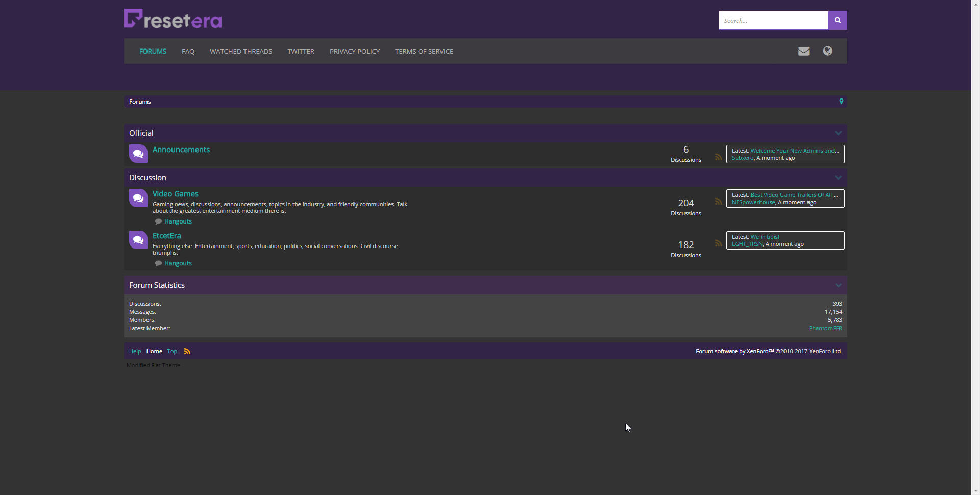980x495 pixels.
Task: Visit latest member PhantomFFR's profile
Action: pyautogui.click(x=825, y=328)
